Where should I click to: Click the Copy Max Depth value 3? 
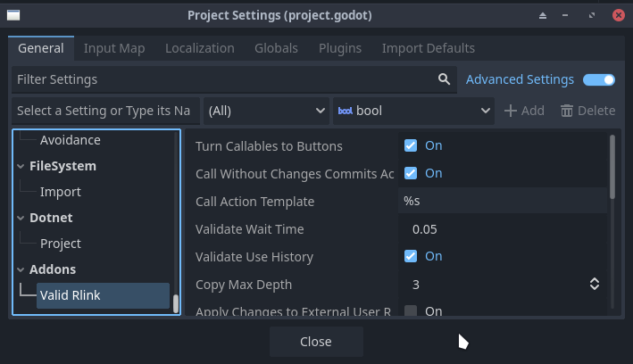[x=416, y=285]
